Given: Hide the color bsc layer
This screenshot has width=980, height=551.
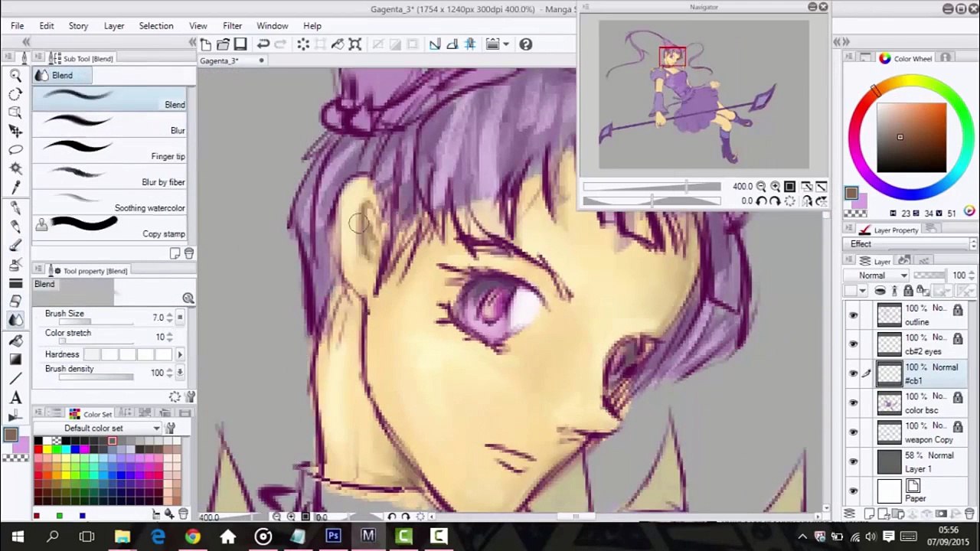Looking at the screenshot, I should coord(853,403).
